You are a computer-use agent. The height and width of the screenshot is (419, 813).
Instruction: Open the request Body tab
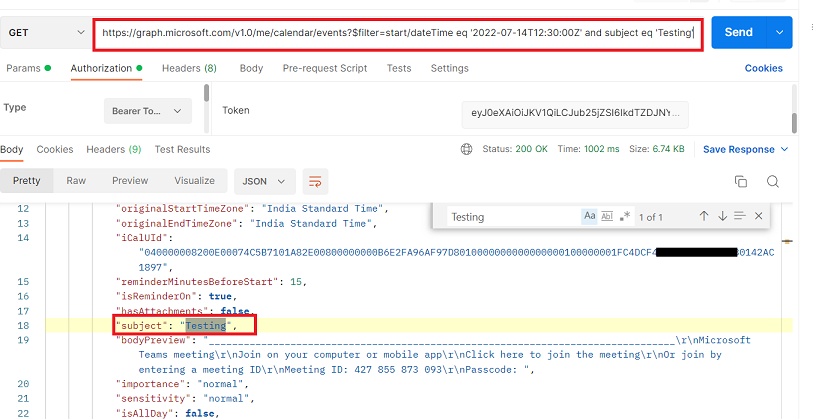click(251, 68)
